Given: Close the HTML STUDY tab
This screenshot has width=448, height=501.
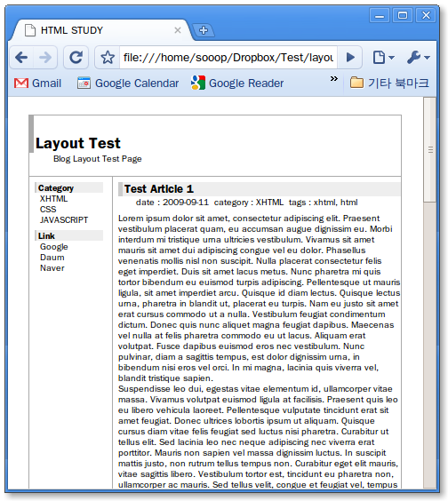Looking at the screenshot, I should tap(178, 30).
